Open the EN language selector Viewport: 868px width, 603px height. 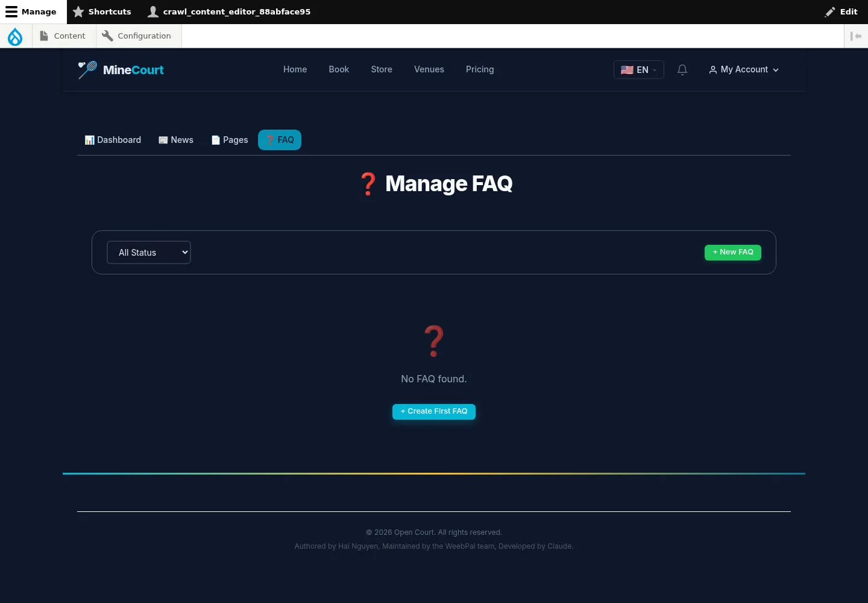(639, 70)
